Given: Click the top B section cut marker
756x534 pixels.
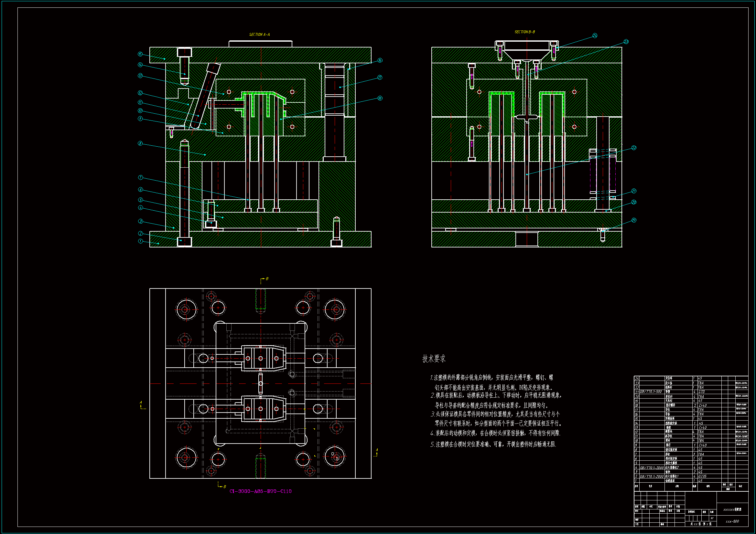Looking at the screenshot, I should tap(265, 279).
